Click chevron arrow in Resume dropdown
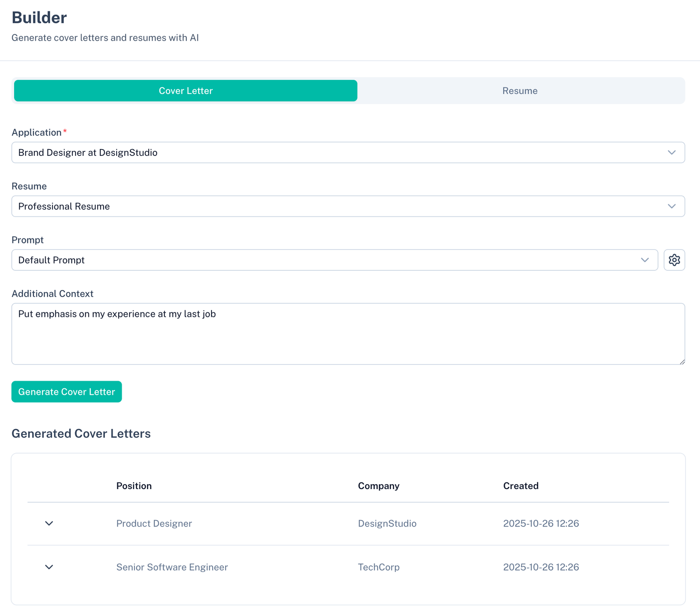Viewport: 700px width, 614px height. click(671, 206)
